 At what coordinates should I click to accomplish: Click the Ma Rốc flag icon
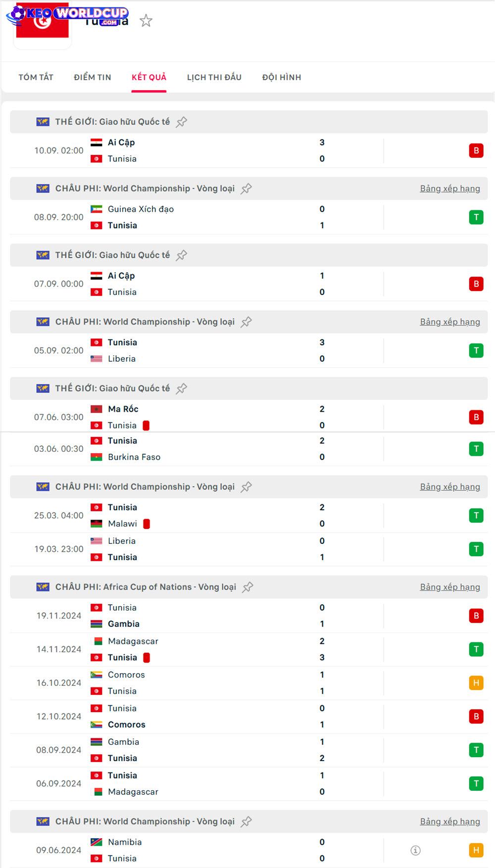(x=97, y=409)
